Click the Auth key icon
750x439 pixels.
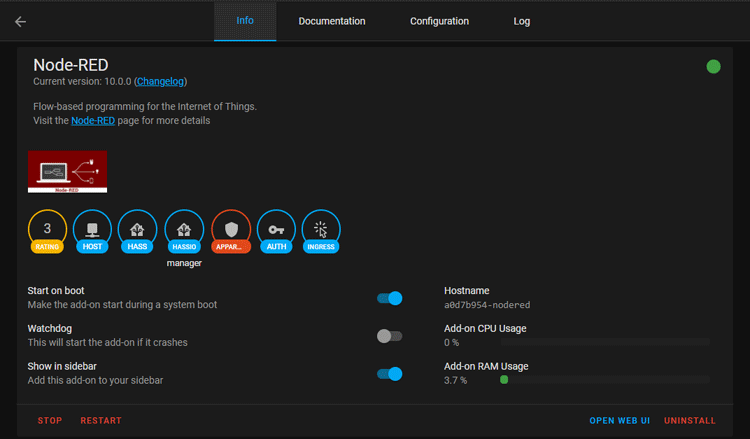point(276,231)
